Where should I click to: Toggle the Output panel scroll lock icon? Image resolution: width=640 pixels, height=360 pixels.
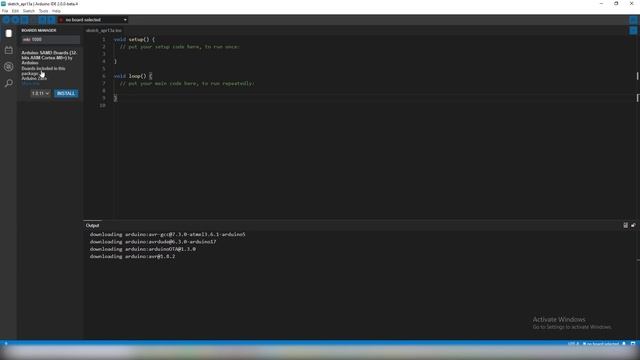(x=633, y=225)
